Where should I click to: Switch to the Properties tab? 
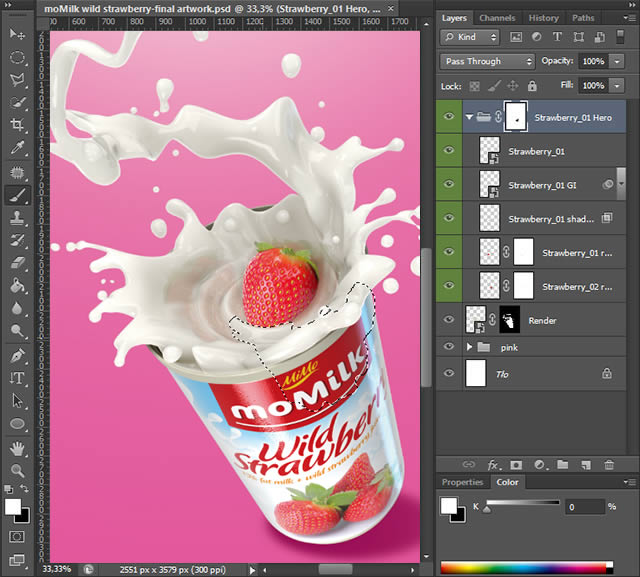pyautogui.click(x=462, y=482)
